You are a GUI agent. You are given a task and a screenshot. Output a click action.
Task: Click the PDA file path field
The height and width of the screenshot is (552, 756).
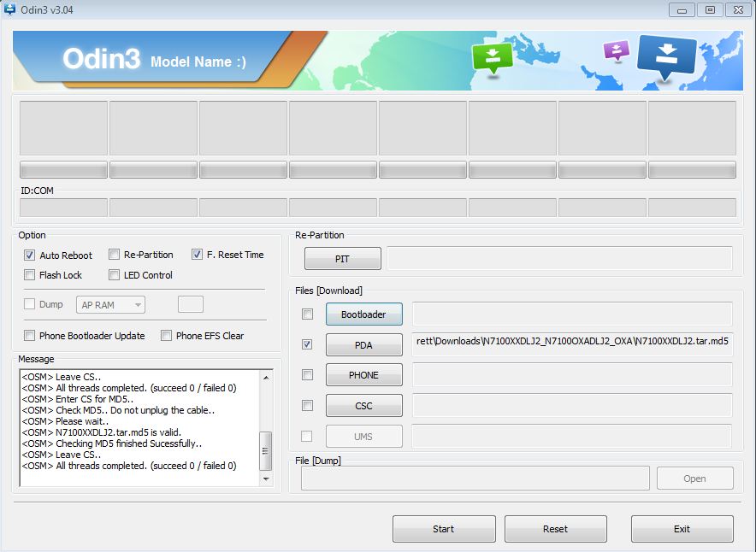[571, 342]
